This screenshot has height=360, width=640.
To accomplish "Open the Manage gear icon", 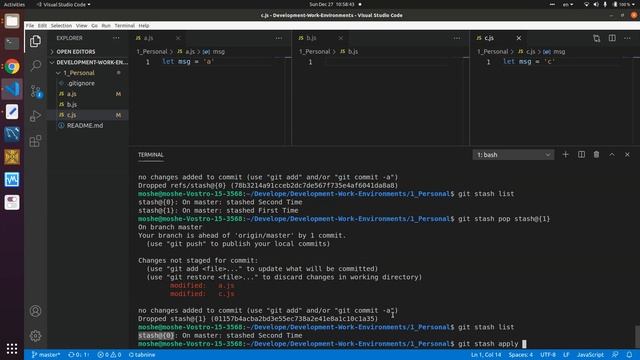I will (36, 336).
